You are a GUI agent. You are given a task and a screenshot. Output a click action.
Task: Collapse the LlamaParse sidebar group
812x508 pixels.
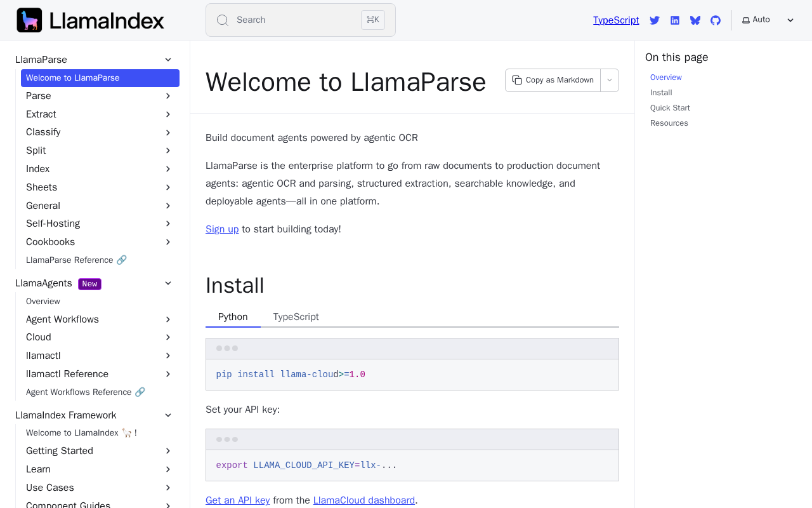tap(168, 60)
